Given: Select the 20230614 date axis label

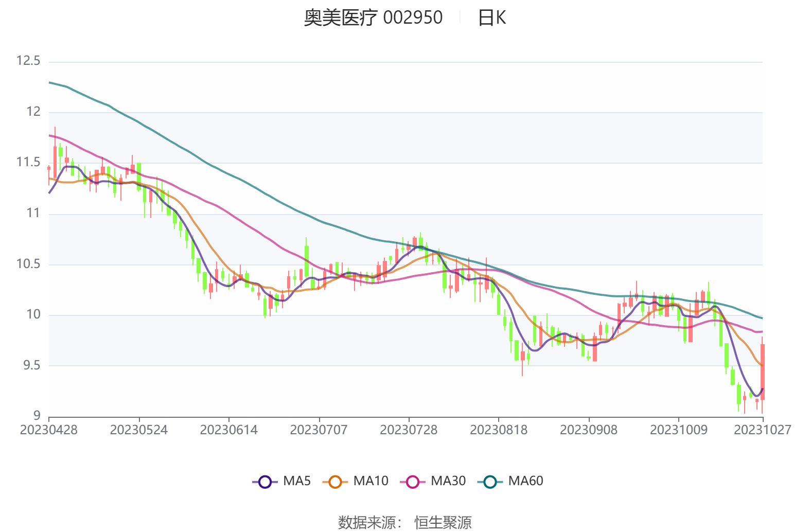Looking at the screenshot, I should (x=228, y=430).
